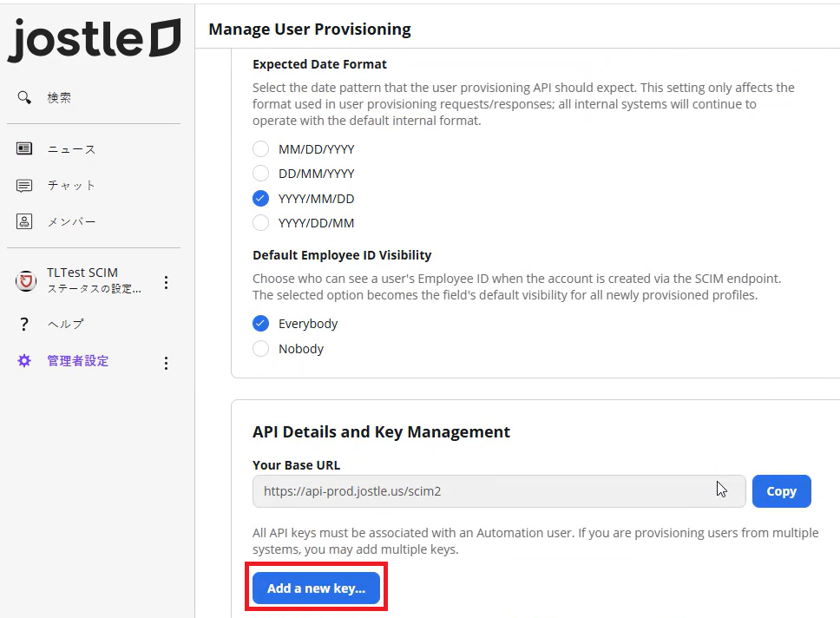Click the Your Base URL field
840x618 pixels.
(x=499, y=491)
